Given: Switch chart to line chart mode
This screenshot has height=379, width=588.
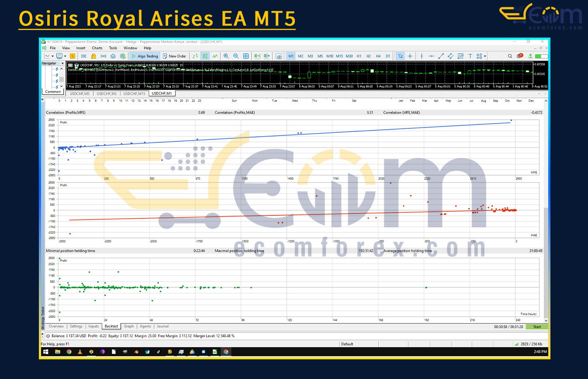Looking at the screenshot, I should (215, 56).
